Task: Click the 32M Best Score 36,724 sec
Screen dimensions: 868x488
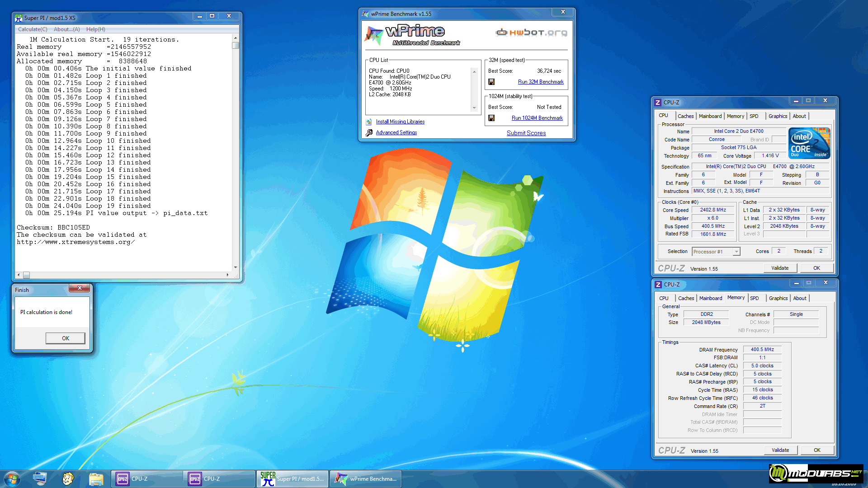Action: (549, 71)
